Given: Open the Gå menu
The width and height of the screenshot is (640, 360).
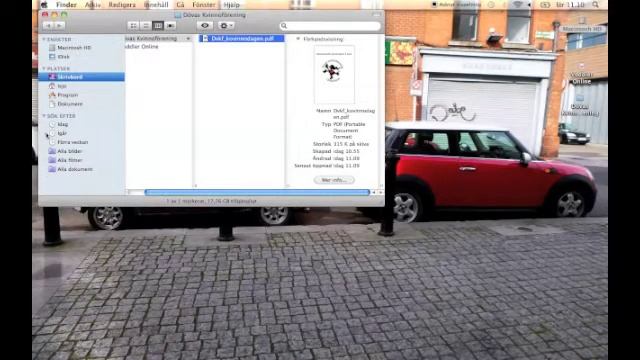Looking at the screenshot, I should point(180,5).
